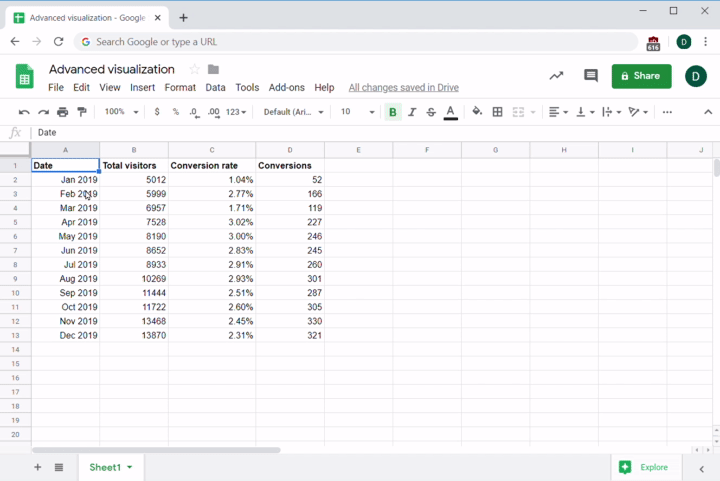This screenshot has height=481, width=720.
Task: Open the Borders tool
Action: coord(498,112)
